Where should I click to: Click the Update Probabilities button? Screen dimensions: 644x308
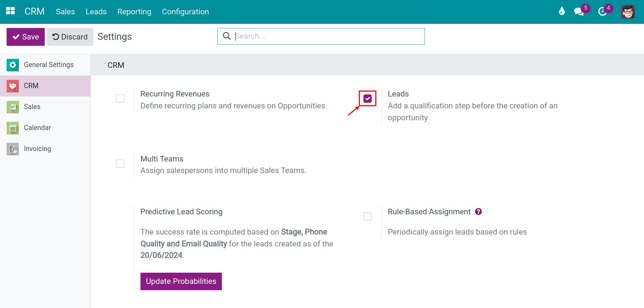181,281
